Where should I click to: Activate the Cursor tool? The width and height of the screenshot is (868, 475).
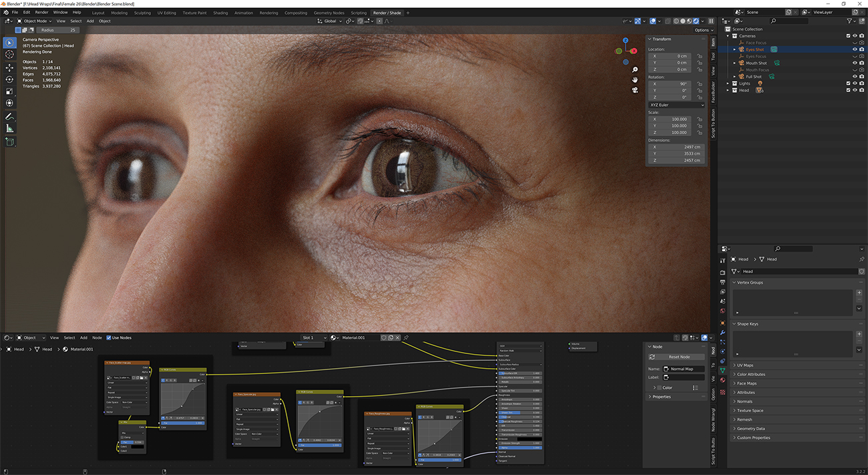point(9,55)
